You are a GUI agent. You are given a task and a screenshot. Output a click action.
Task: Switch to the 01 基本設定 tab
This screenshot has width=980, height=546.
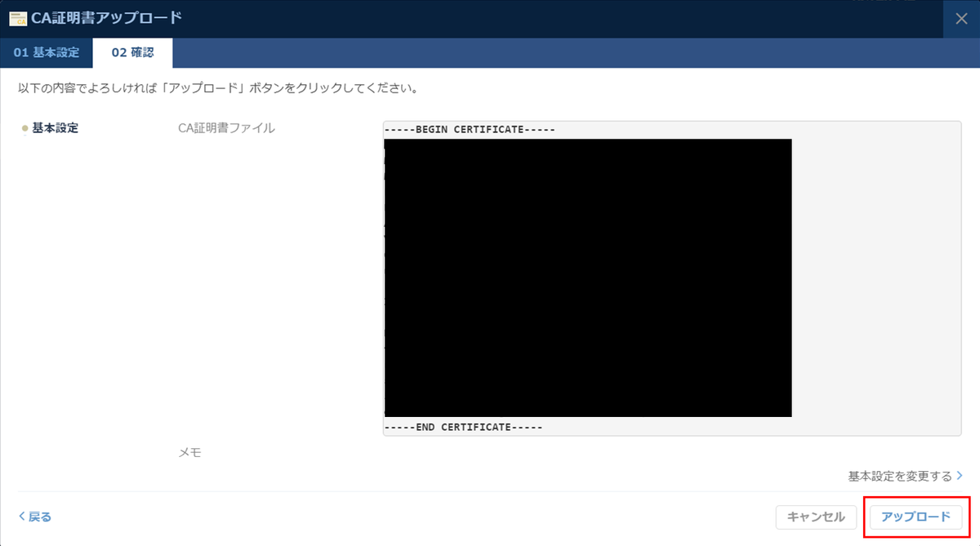tap(46, 51)
